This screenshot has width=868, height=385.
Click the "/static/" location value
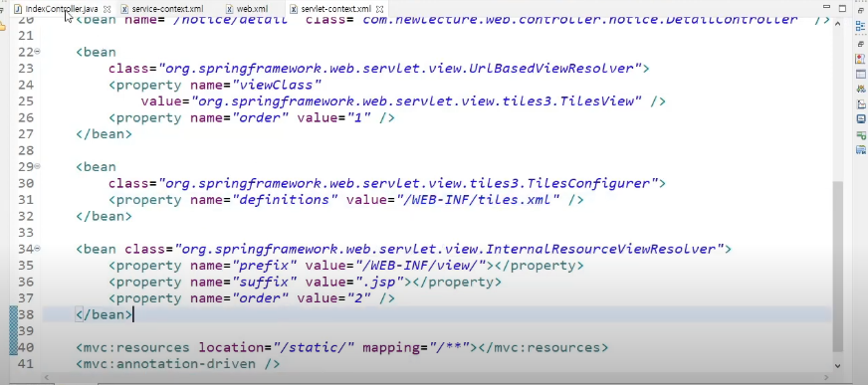coord(314,348)
